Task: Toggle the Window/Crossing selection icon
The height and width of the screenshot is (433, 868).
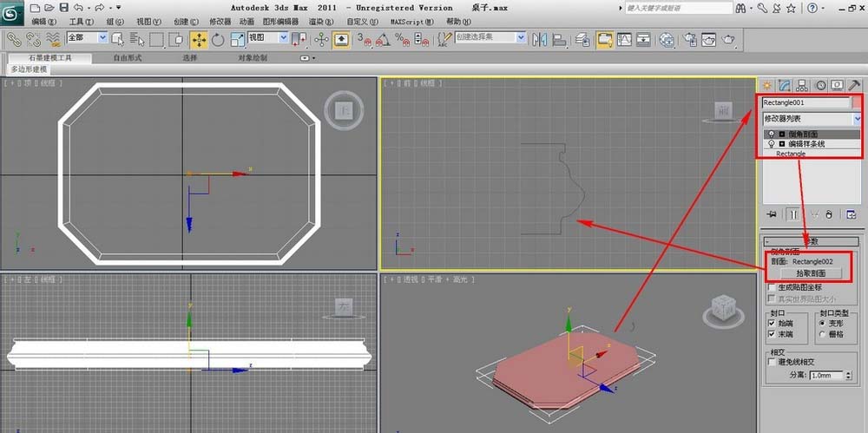Action: (176, 39)
